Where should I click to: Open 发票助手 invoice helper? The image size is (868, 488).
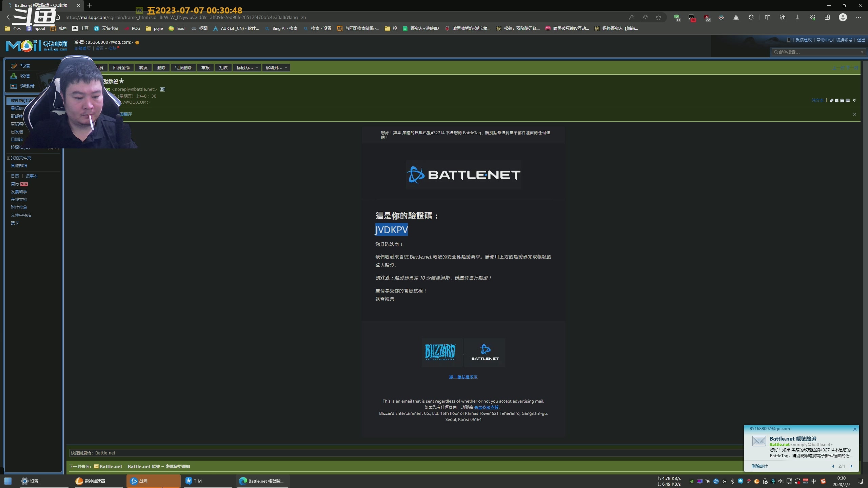coord(19,192)
